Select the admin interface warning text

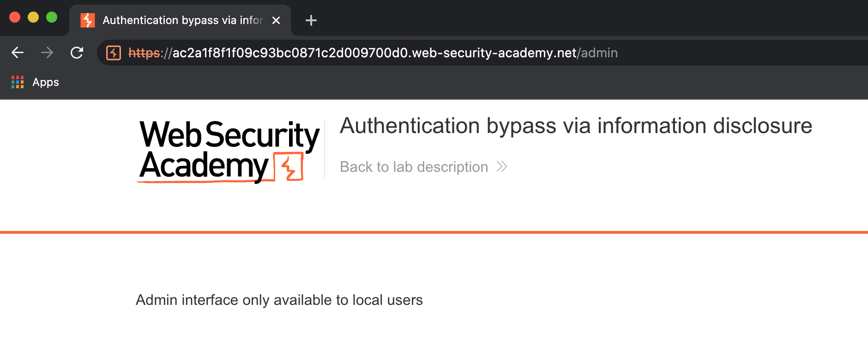point(279,300)
